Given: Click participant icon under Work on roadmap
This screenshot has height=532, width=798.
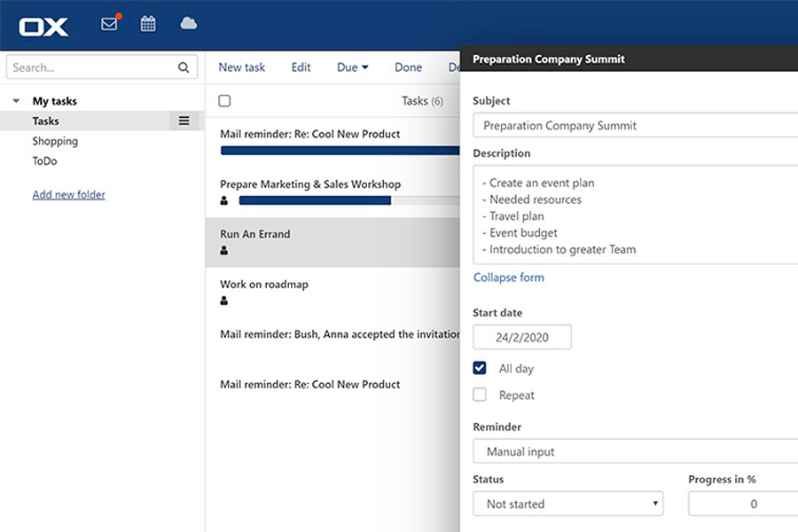Looking at the screenshot, I should 223,301.
